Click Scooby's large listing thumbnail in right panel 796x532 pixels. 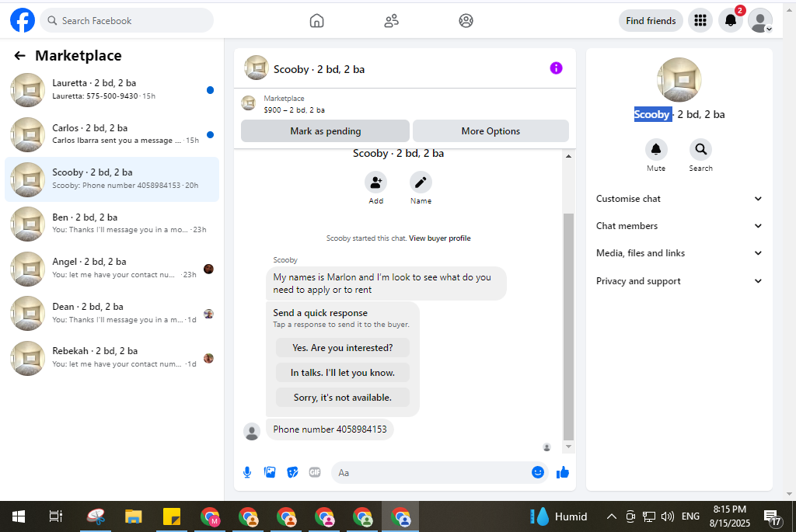coord(679,80)
